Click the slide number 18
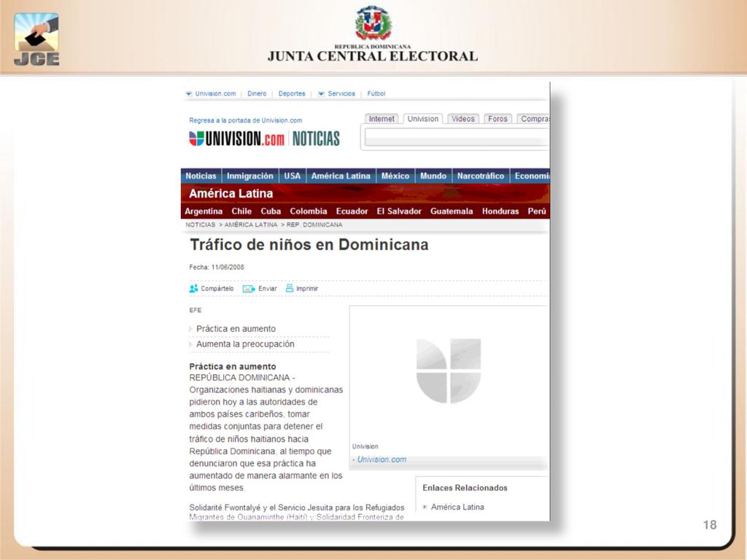Screen dimensions: 747x560 pos(710,525)
